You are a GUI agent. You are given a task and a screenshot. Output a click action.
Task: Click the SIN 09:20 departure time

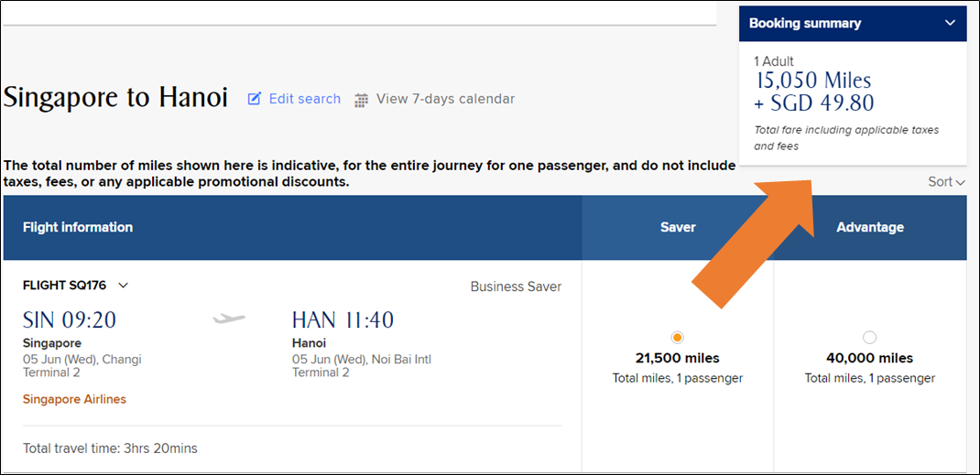coord(70,319)
